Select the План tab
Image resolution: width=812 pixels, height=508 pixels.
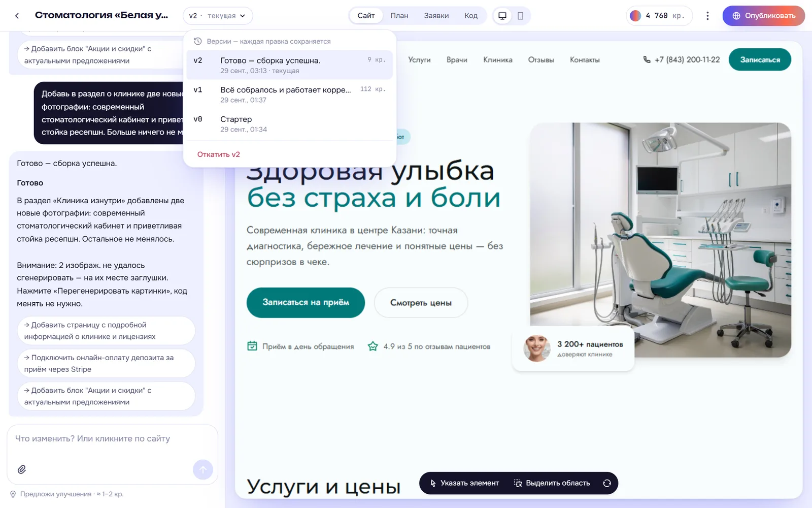(x=399, y=16)
